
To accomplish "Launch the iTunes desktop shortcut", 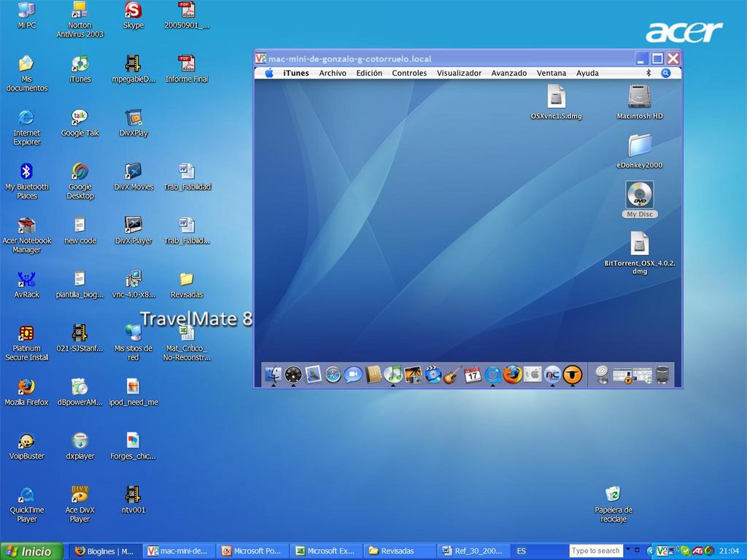I will click(x=80, y=69).
